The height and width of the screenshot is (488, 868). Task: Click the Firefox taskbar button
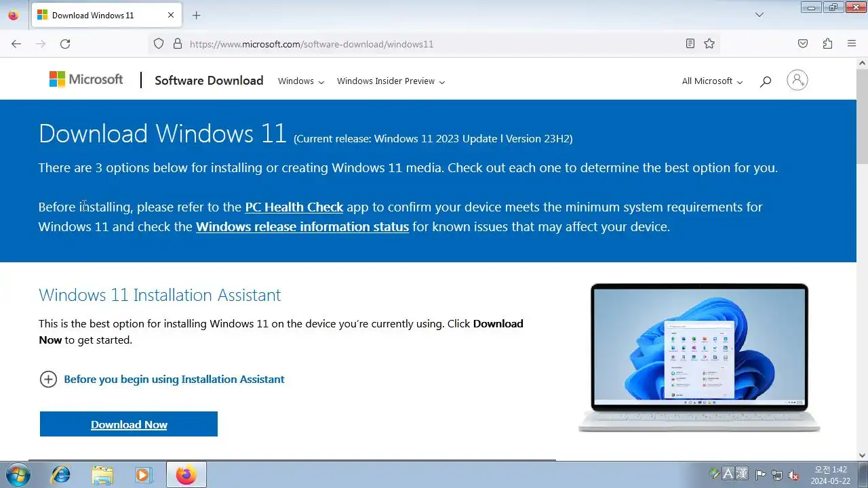(x=186, y=474)
